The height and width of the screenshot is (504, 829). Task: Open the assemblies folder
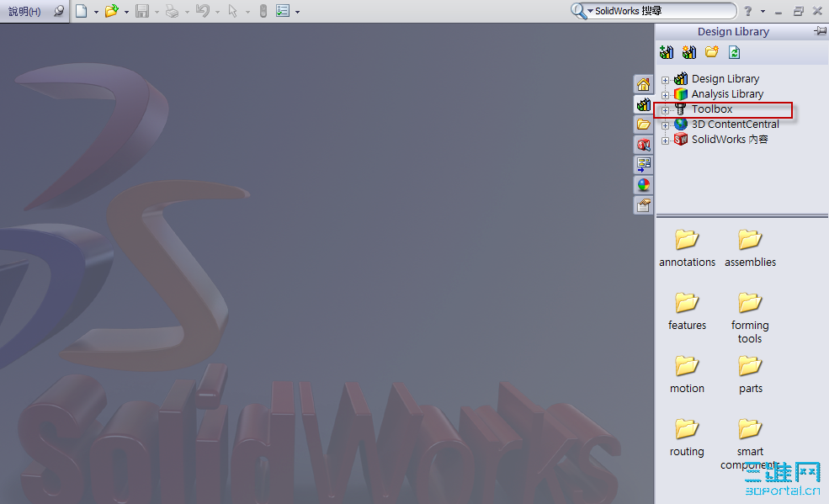[x=750, y=248]
